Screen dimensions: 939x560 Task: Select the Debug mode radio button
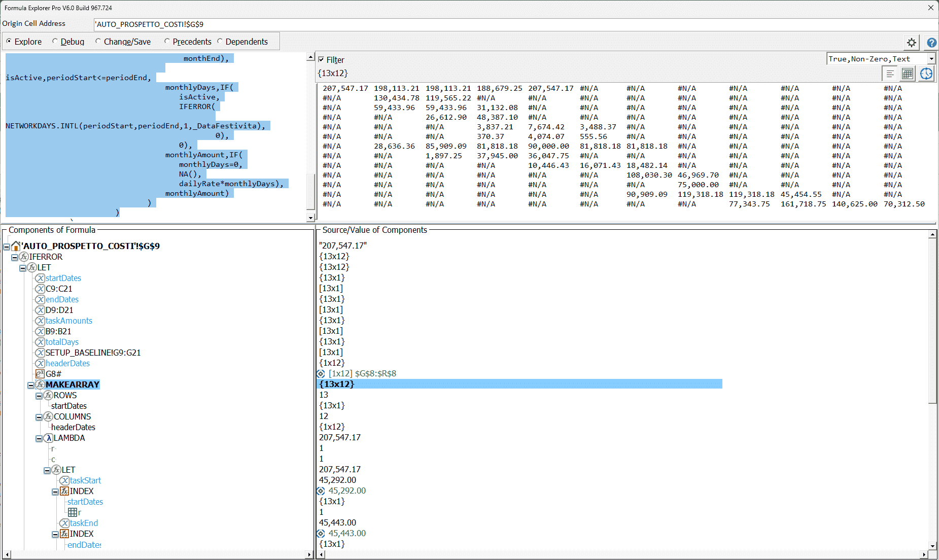coord(55,41)
